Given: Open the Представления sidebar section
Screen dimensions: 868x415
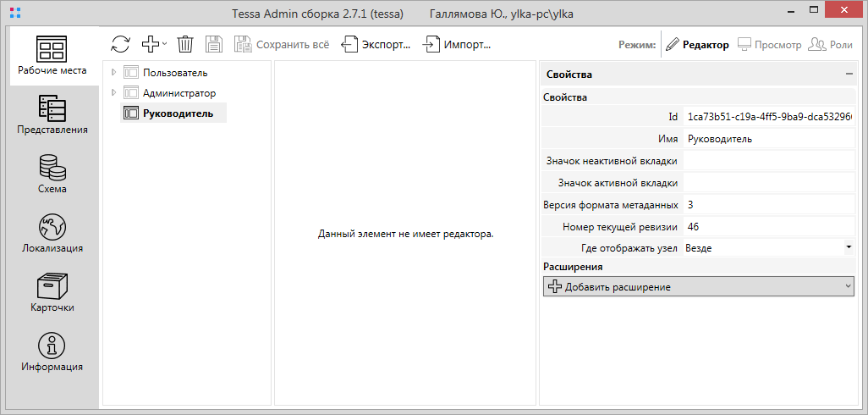Looking at the screenshot, I should 52,115.
